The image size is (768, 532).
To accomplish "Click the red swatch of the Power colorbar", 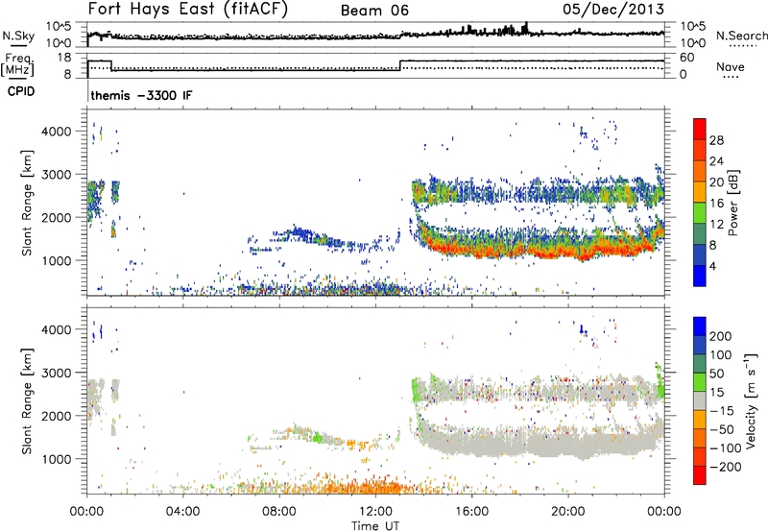I will [700, 130].
